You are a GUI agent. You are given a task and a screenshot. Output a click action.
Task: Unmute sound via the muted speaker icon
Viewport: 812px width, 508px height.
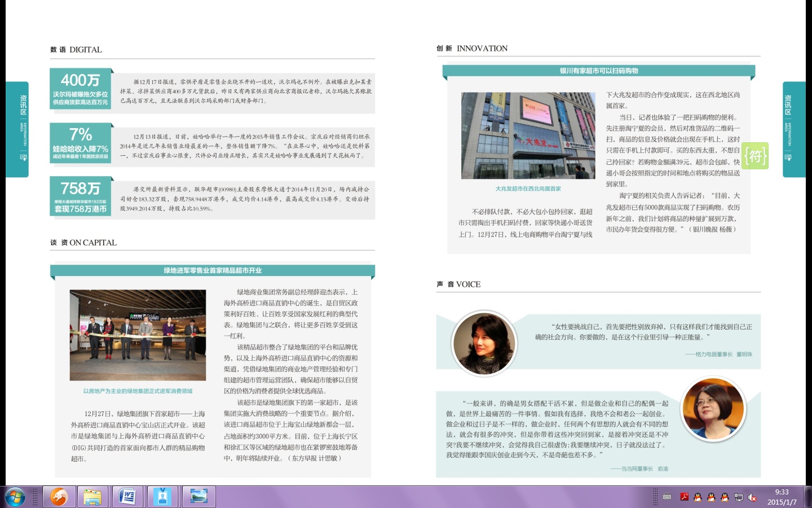tap(752, 497)
